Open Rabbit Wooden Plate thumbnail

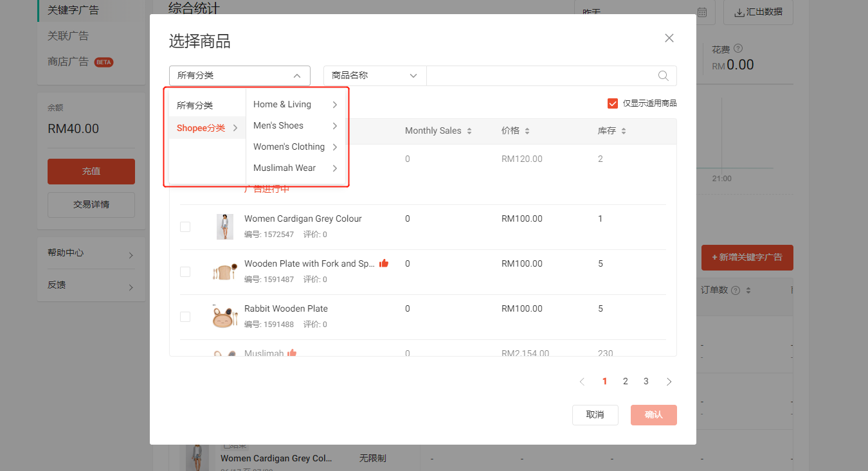coord(225,317)
